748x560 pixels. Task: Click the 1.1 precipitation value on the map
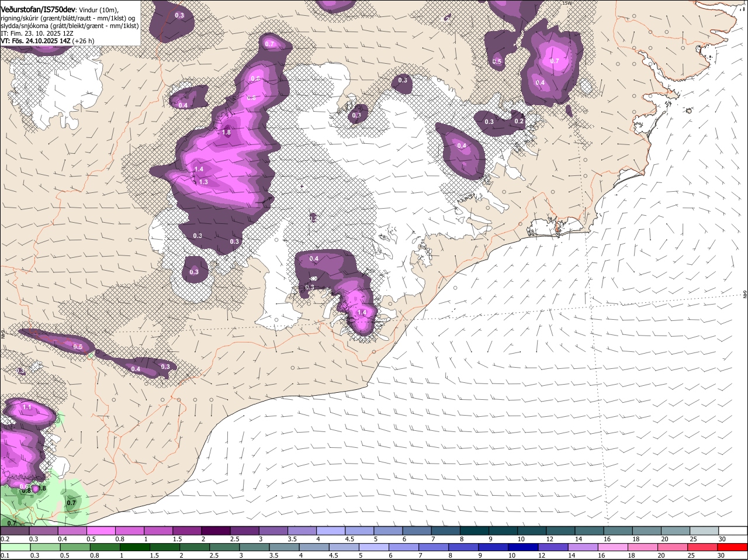tap(27, 406)
